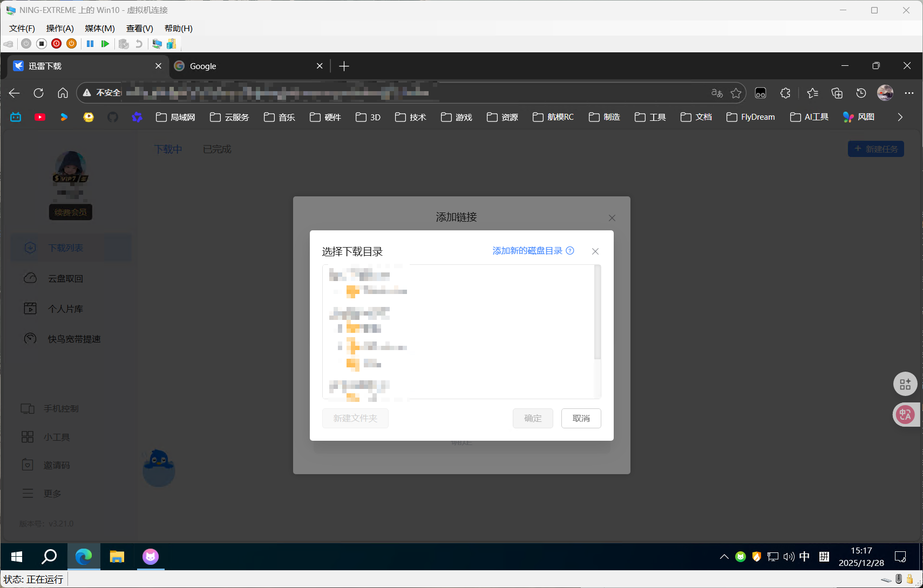Click the Checkpoint icon in the VM toolbar
923x588 pixels.
click(x=124, y=44)
